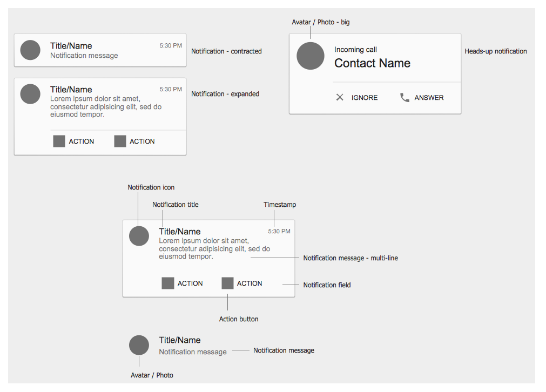Select the Contact Name heading
Viewport: 546px width, 392px height.
point(372,63)
